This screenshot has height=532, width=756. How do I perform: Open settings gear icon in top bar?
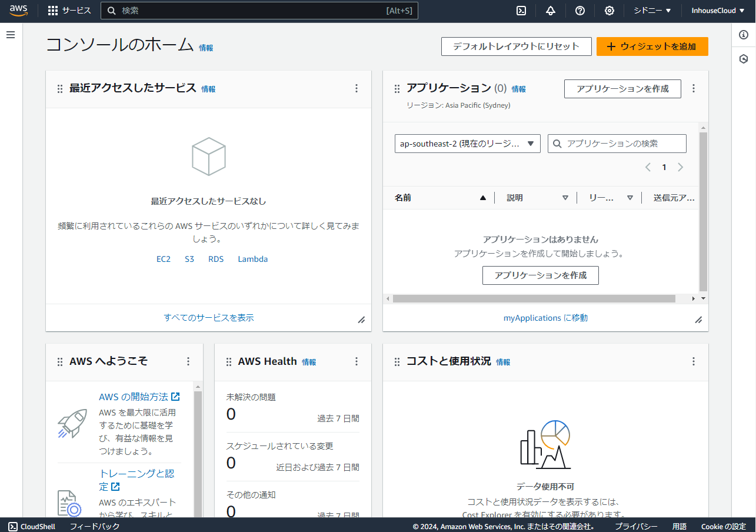(x=610, y=11)
